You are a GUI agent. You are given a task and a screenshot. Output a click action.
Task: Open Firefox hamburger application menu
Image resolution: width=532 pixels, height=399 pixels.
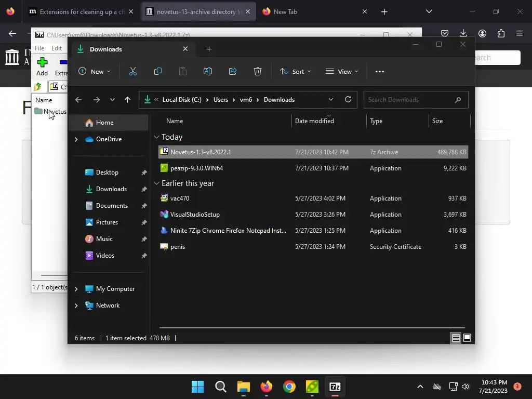[520, 33]
